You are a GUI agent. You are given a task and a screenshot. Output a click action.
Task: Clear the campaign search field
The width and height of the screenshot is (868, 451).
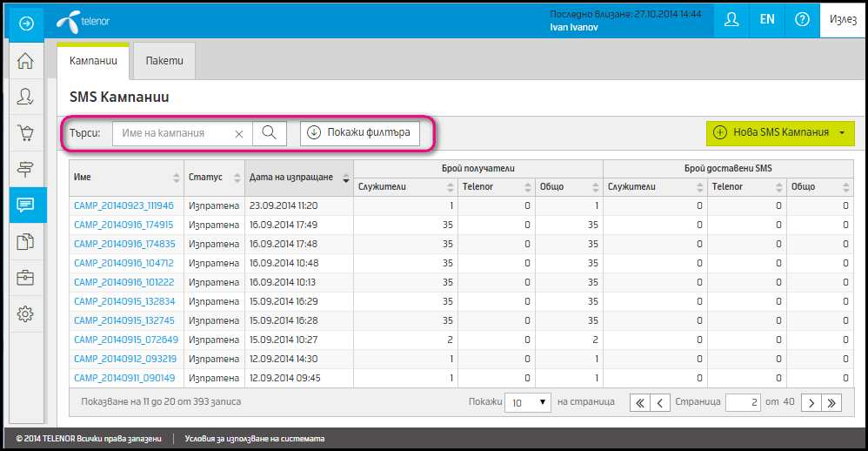coord(239,133)
